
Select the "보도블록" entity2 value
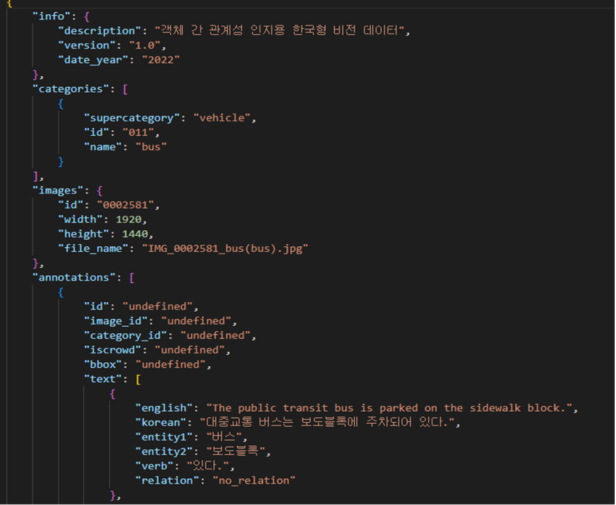[x=235, y=451]
